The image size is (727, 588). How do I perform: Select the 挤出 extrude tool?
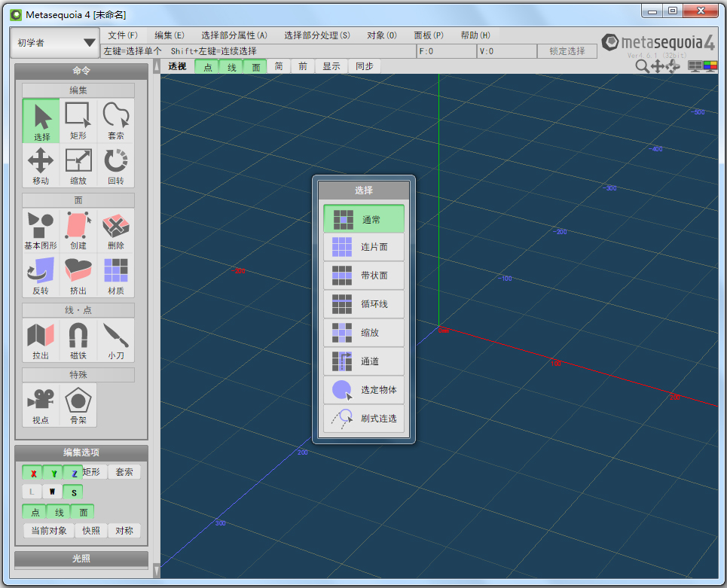click(x=78, y=276)
